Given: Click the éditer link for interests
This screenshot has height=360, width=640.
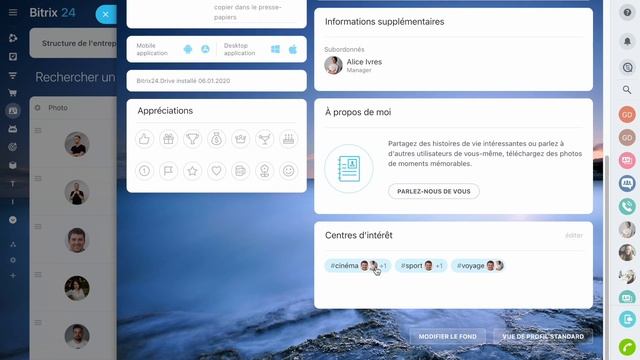Looking at the screenshot, I should (573, 236).
